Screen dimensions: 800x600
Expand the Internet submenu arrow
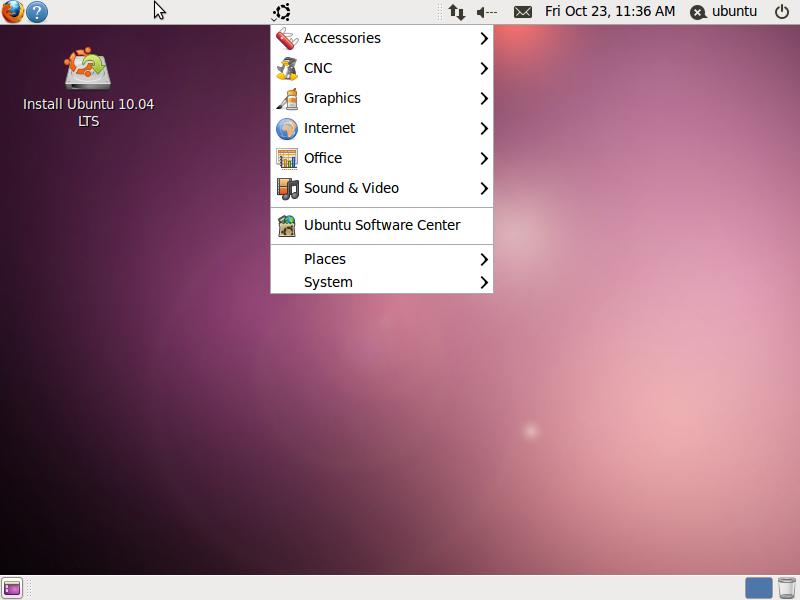(484, 129)
